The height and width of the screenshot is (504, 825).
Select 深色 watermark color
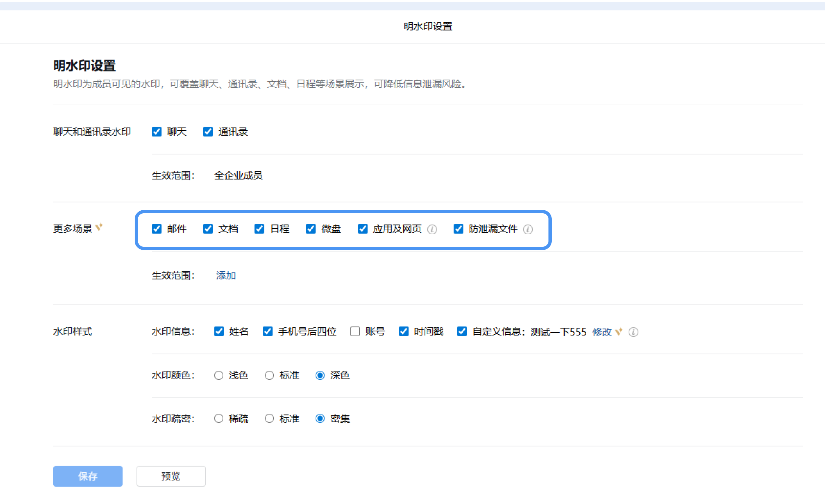coord(320,376)
